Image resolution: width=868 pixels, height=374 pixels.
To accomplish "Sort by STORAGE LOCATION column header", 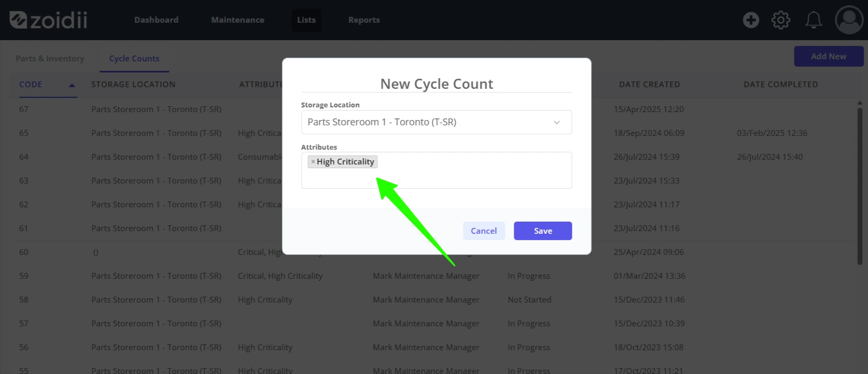I will pyautogui.click(x=133, y=85).
